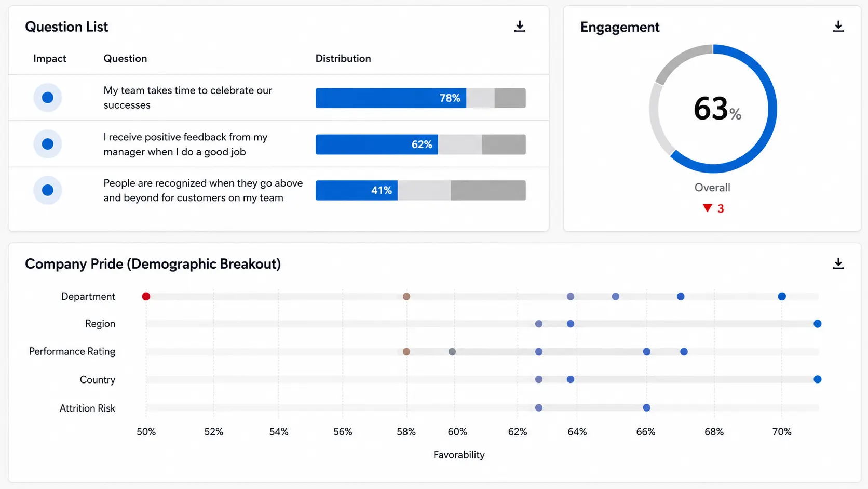Download the Question List card data

click(520, 27)
